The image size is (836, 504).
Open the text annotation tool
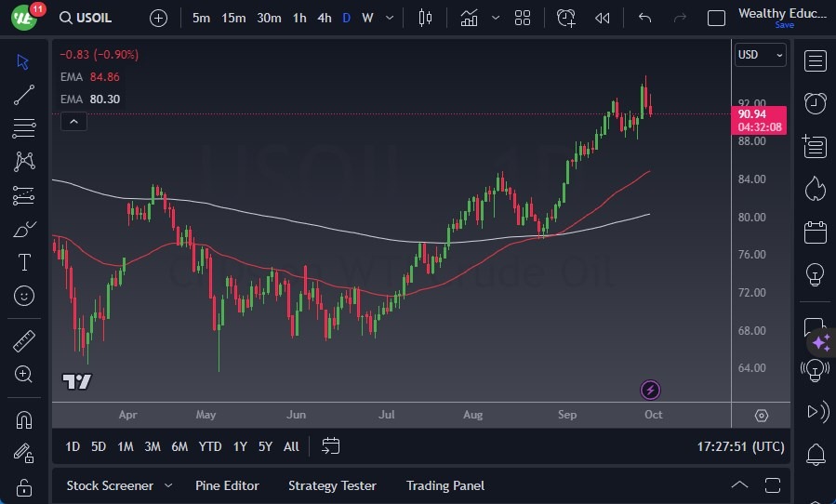(24, 262)
